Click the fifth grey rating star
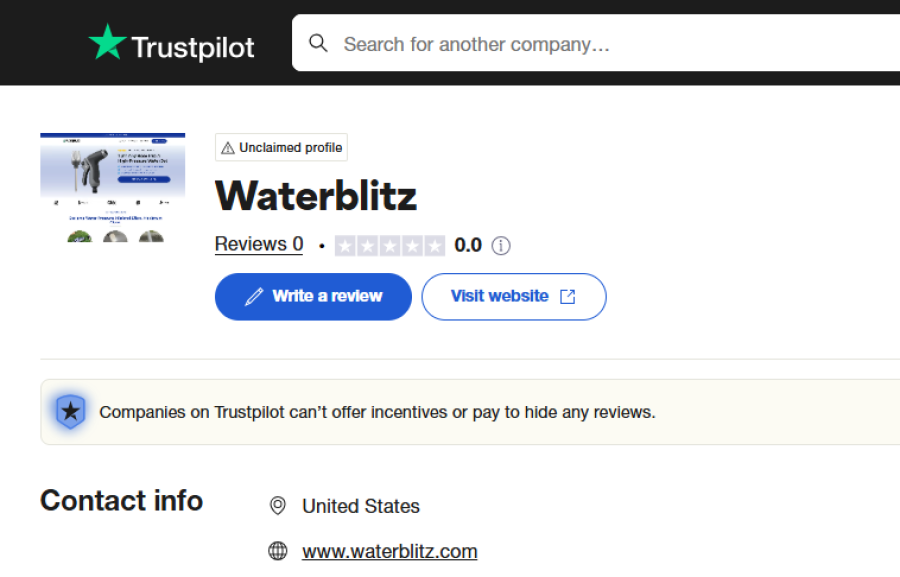 point(435,246)
